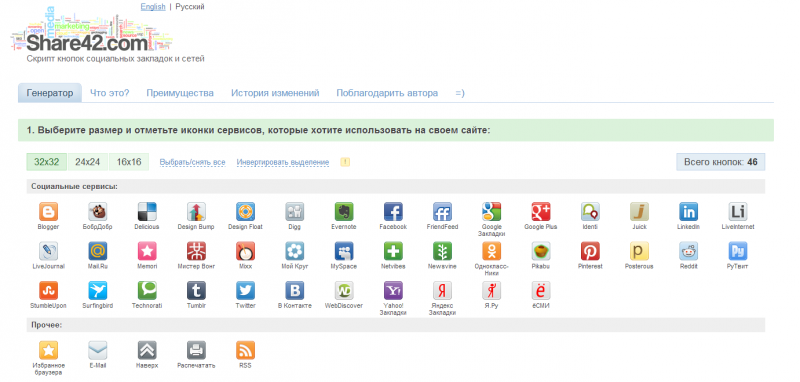Select the Избранное браузера star icon
Screen dimensions: 800x382
click(48, 350)
